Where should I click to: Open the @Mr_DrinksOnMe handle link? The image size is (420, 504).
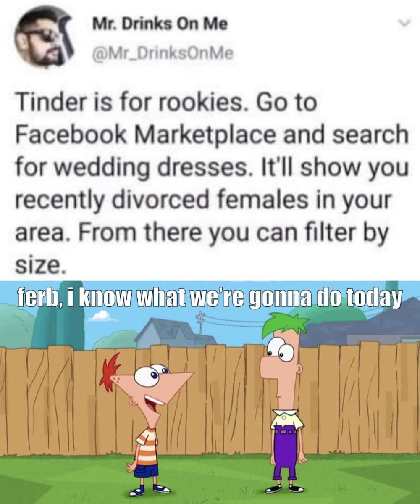(163, 53)
